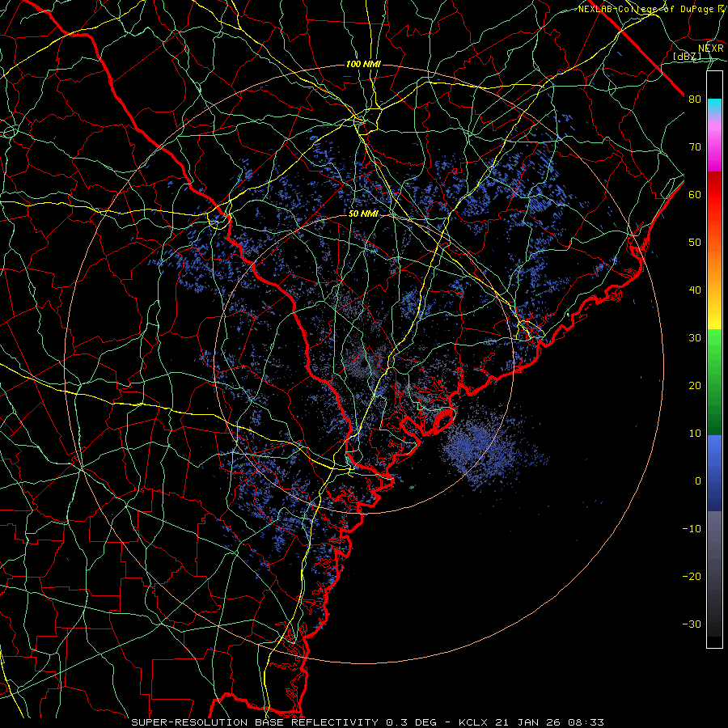Image resolution: width=728 pixels, height=728 pixels.
Task: Pick the green band of the color bar
Action: 714,382
